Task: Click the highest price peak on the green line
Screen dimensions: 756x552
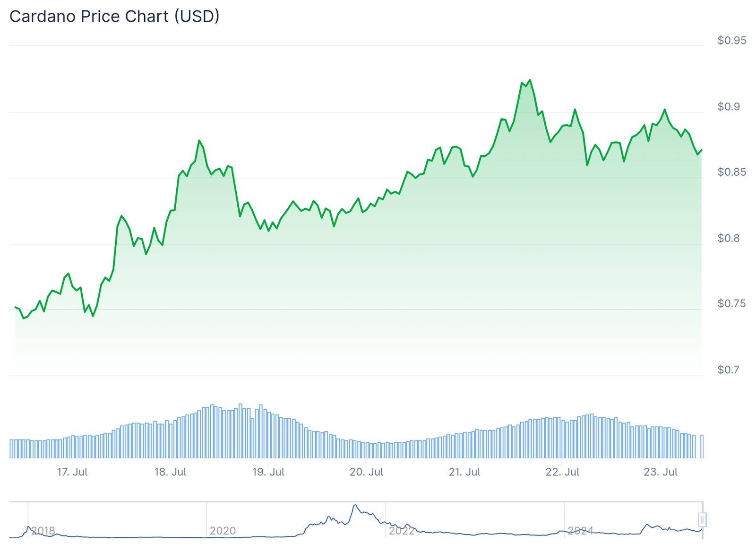Action: [x=530, y=80]
